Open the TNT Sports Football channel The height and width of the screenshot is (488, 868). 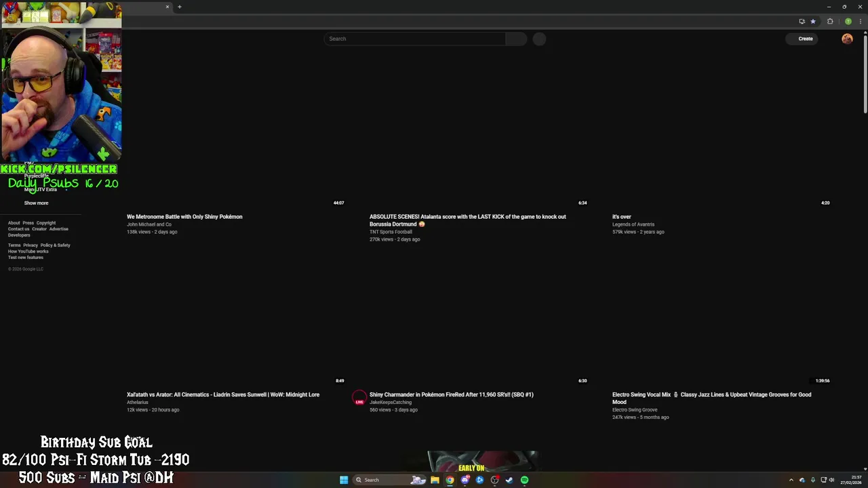click(391, 232)
